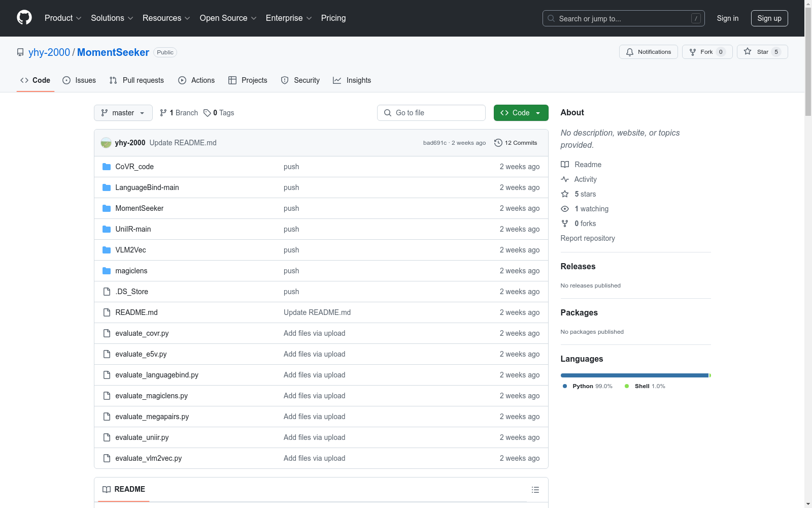Click the tag icon beside Tags
The height and width of the screenshot is (508, 812).
207,113
